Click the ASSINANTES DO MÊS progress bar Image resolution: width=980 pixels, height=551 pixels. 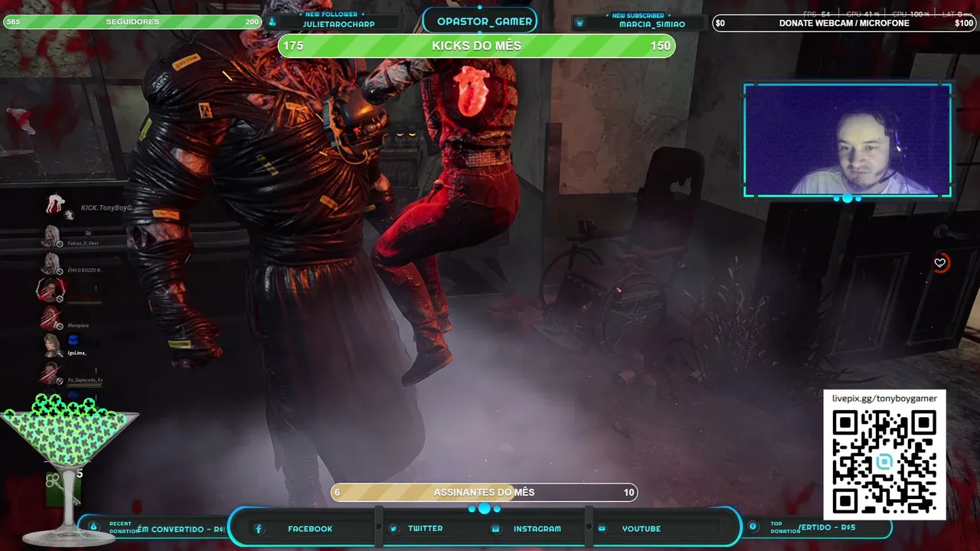(x=484, y=492)
